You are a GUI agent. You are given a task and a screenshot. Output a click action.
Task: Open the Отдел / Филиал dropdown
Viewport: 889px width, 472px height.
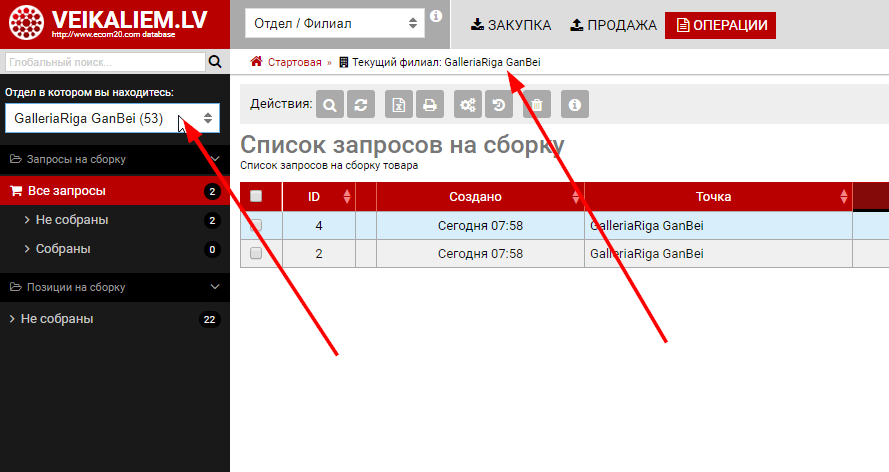[334, 23]
